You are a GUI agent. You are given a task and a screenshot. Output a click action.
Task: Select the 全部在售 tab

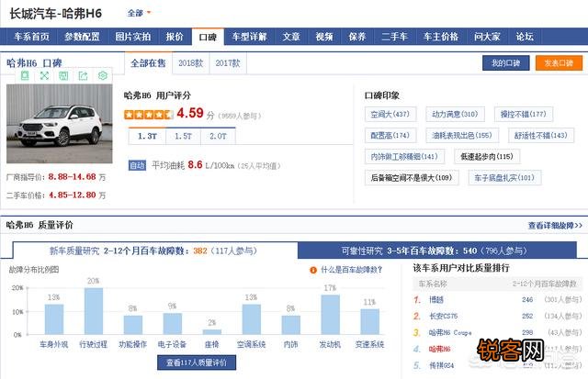(148, 63)
